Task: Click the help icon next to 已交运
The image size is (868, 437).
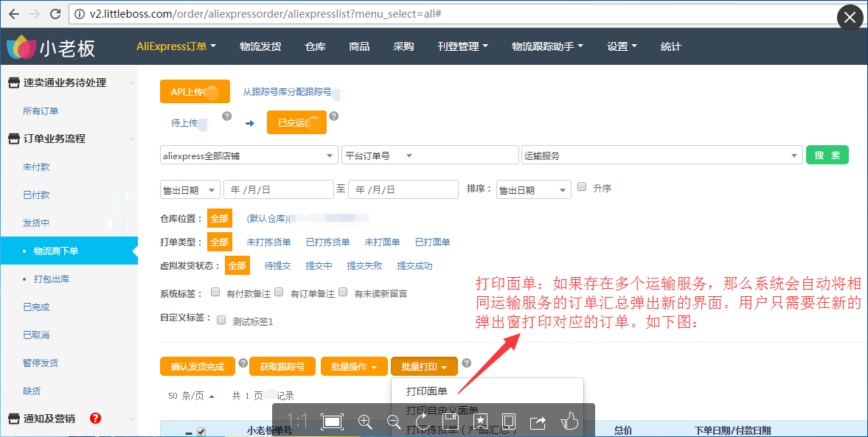Action: [x=334, y=116]
